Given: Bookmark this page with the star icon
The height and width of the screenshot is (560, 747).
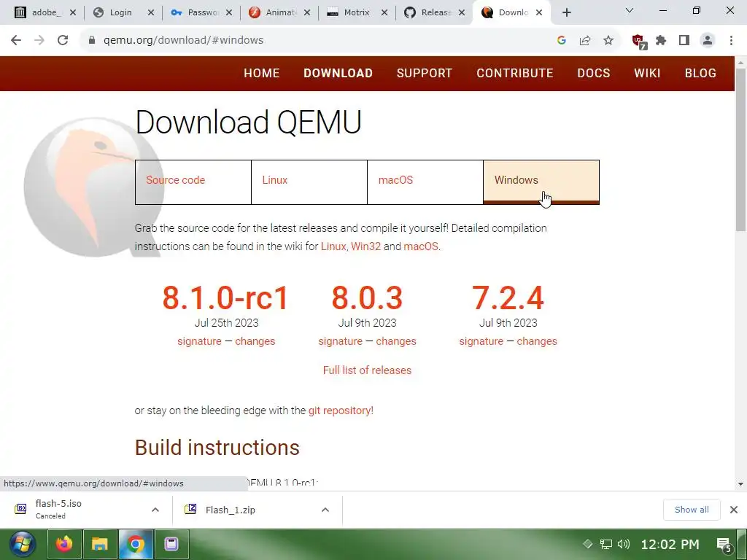Looking at the screenshot, I should (608, 41).
